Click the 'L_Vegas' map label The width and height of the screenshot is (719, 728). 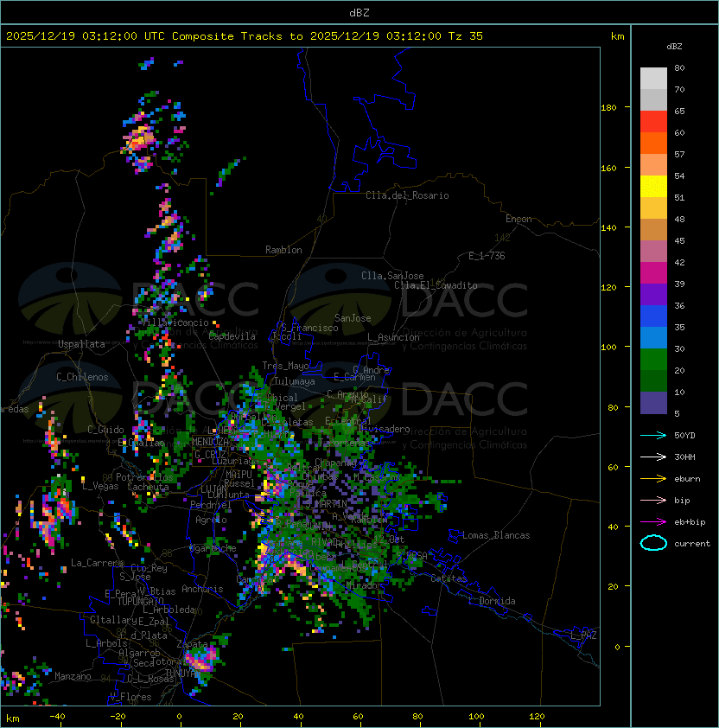[100, 486]
